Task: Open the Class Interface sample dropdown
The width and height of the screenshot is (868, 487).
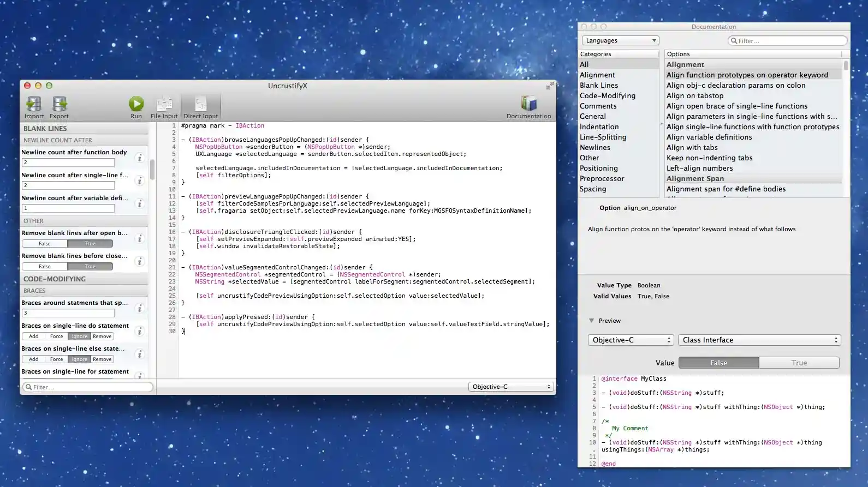Action: click(759, 340)
